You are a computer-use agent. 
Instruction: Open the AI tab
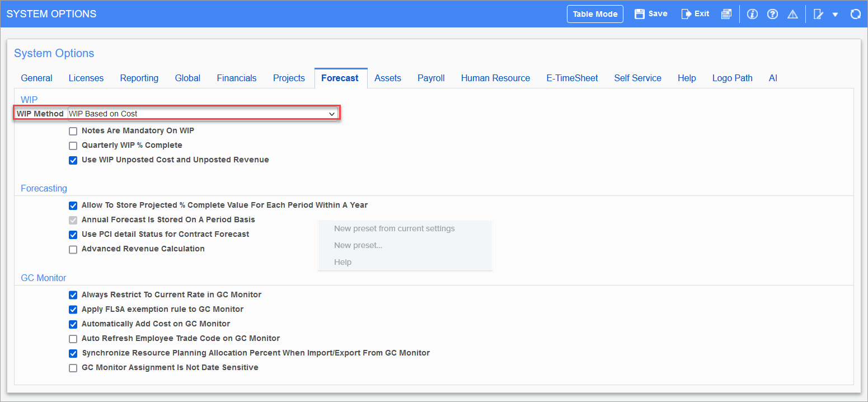773,78
